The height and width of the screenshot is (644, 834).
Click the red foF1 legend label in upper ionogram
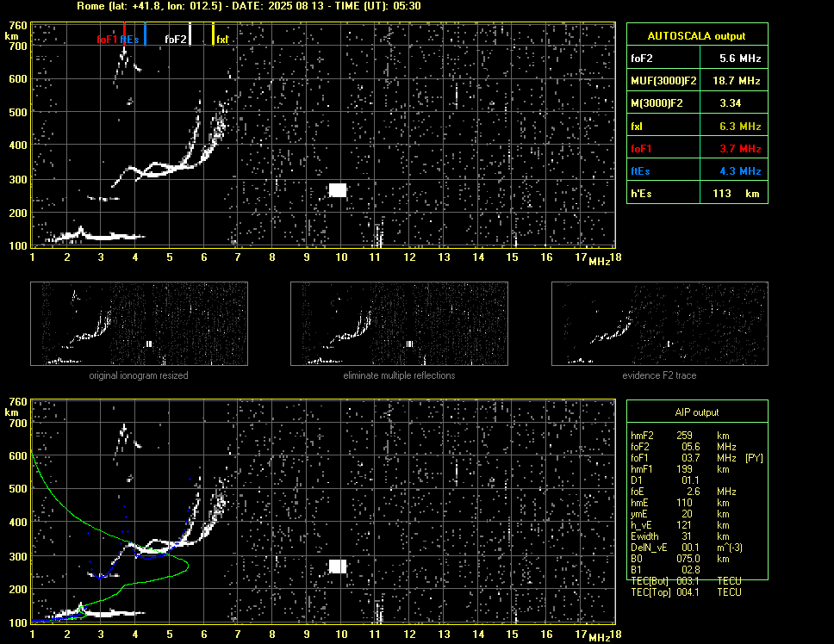pyautogui.click(x=107, y=40)
